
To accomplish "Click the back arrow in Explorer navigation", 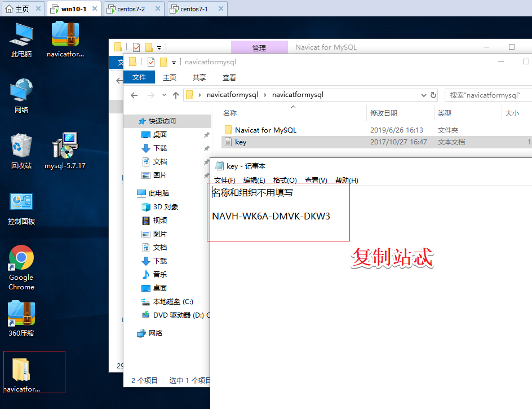I will click(x=134, y=95).
